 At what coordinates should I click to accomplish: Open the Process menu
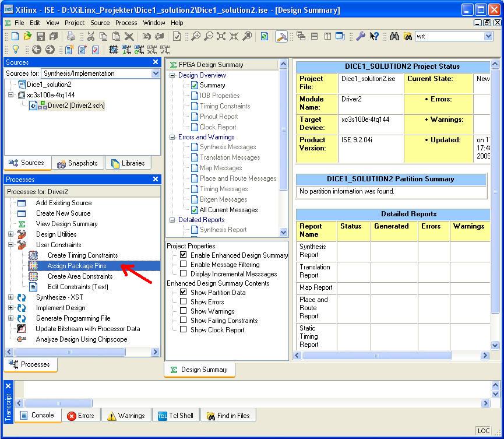pos(126,23)
